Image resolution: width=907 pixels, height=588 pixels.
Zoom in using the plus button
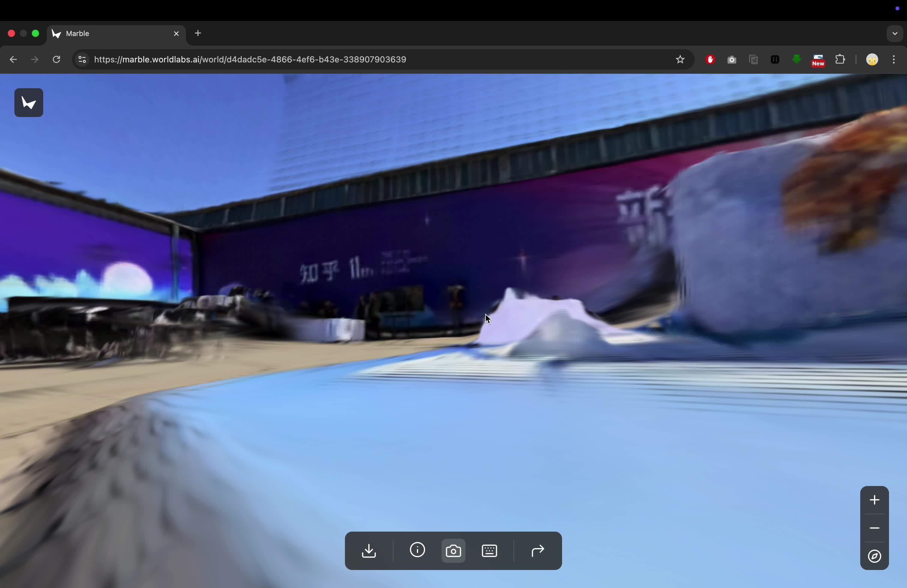coord(874,500)
